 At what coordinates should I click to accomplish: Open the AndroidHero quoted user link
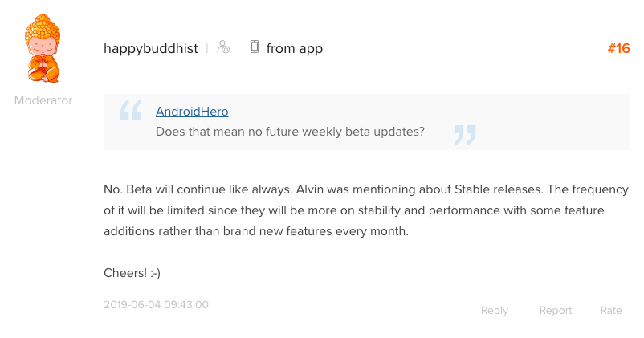[x=192, y=112]
